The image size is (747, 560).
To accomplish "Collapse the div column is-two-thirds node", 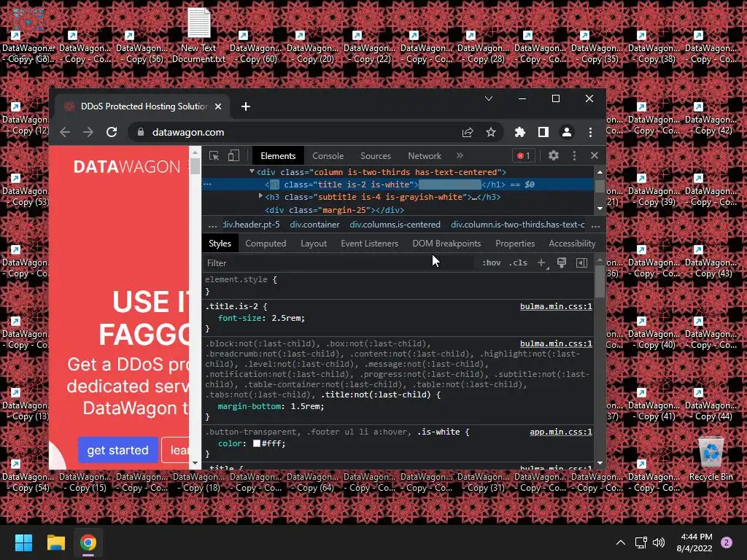I will (252, 171).
